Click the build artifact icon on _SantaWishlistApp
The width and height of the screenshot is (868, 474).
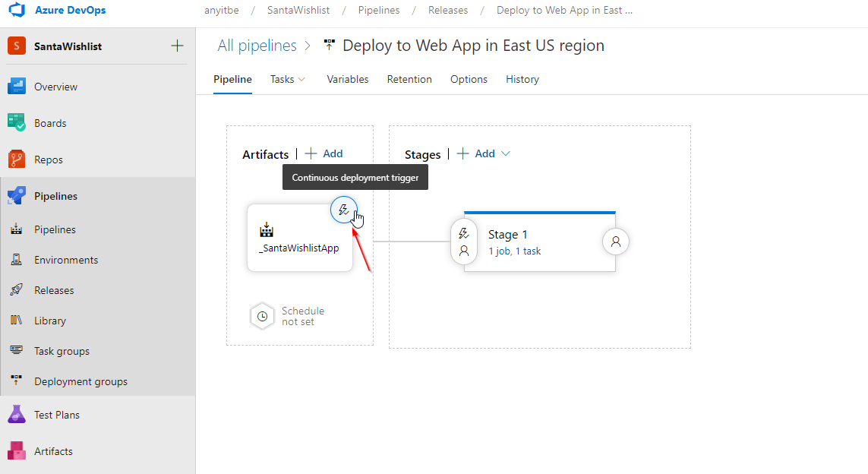click(x=267, y=229)
